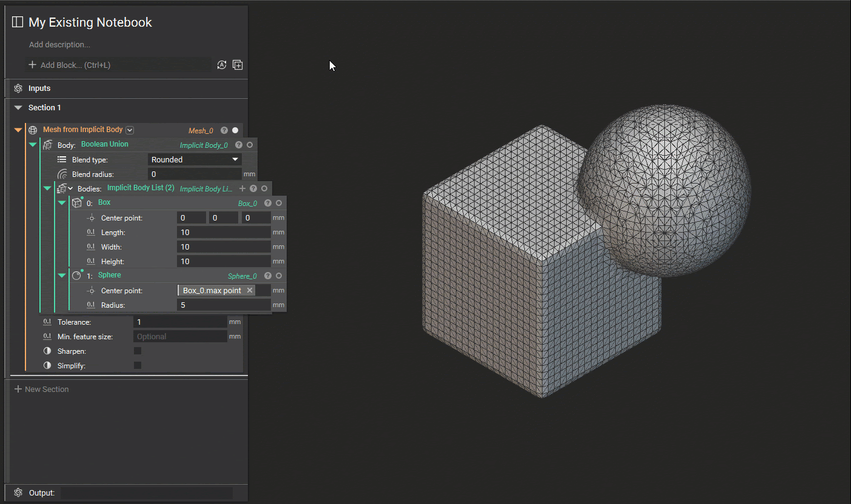Click the half-circle icon next to Sharpen
The height and width of the screenshot is (504, 851).
point(47,351)
